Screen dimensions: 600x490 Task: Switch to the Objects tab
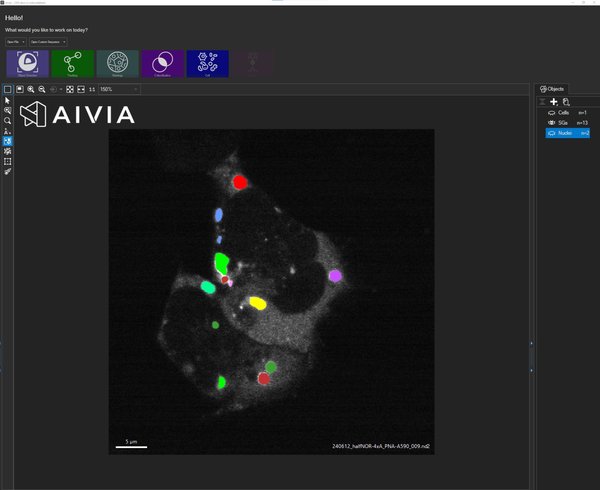click(552, 89)
